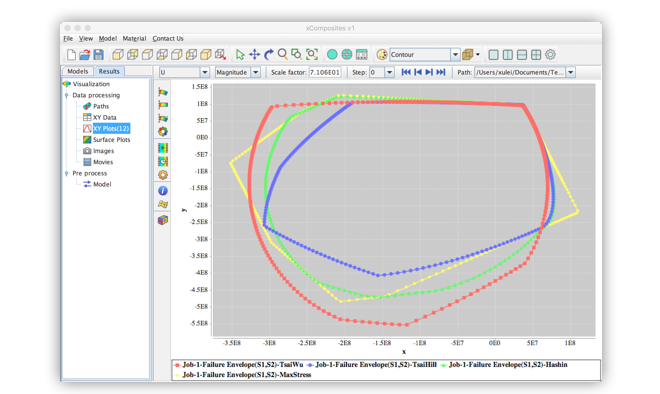The image size is (660, 394).
Task: Click the New file icon
Action: pyautogui.click(x=71, y=55)
